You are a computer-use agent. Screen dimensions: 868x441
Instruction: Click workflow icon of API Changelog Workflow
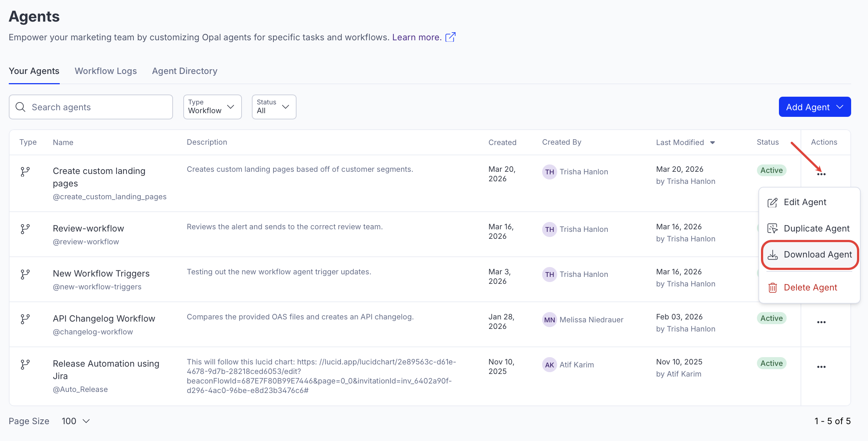point(25,319)
